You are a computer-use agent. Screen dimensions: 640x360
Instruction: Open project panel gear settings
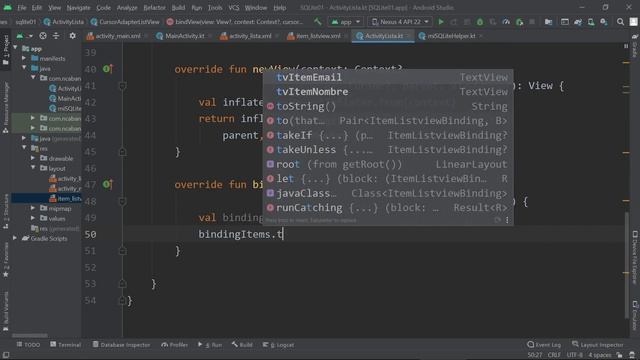73,36
